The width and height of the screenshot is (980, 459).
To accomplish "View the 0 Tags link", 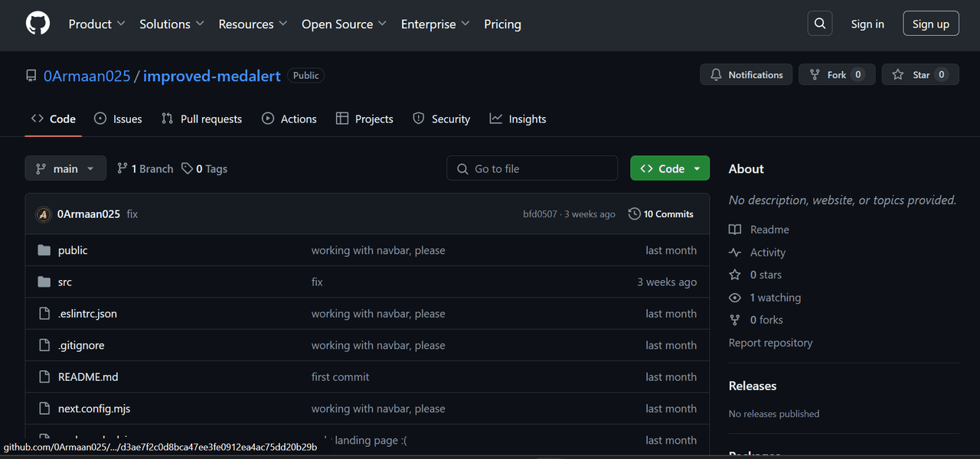I will 204,169.
